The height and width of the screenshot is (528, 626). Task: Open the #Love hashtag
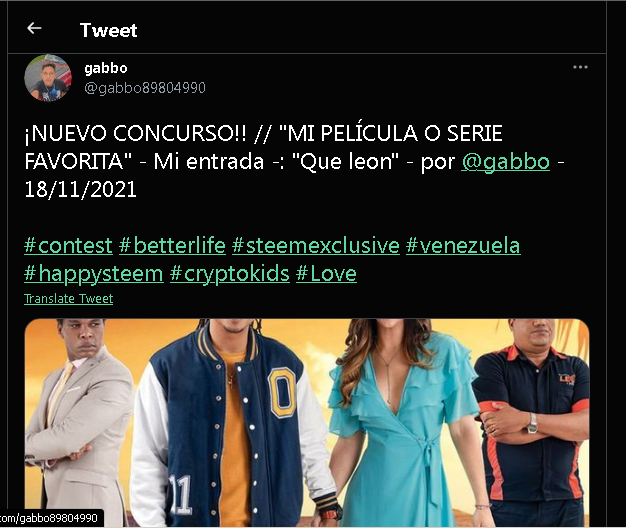(x=326, y=274)
